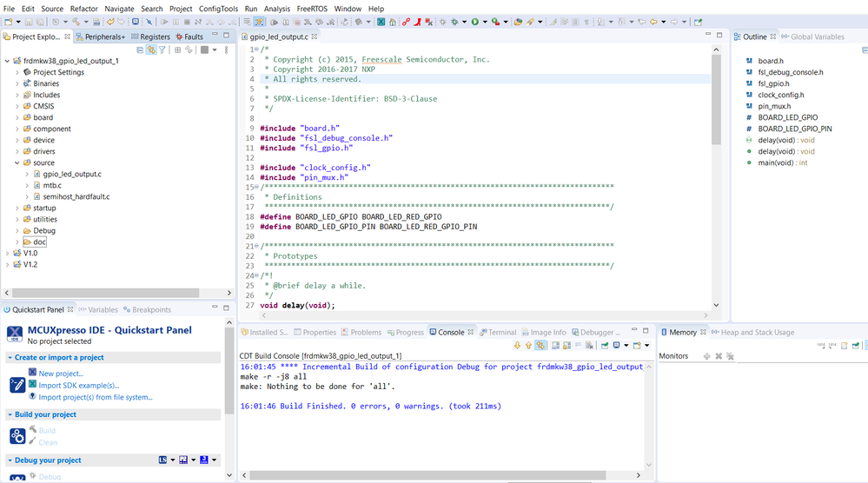Toggle the highlighted toolbar mark occurrences button
The height and width of the screenshot is (483, 868).
(x=259, y=22)
